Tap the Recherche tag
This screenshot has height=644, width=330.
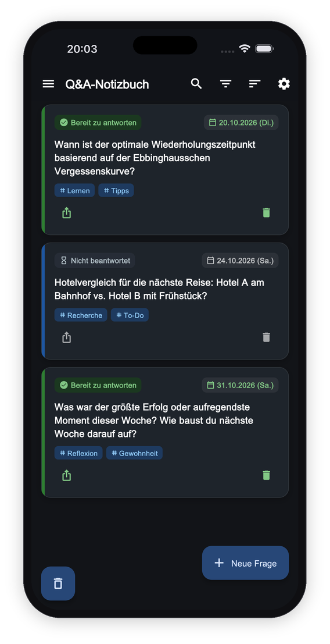81,315
